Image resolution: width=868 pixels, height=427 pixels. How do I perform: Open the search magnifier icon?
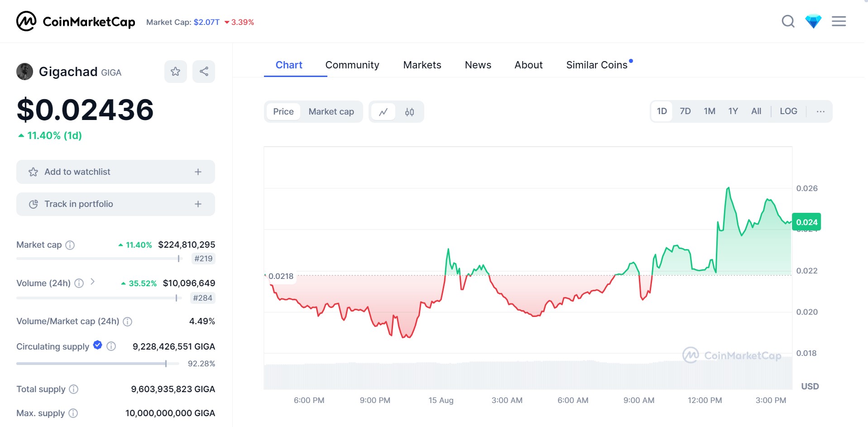click(788, 21)
